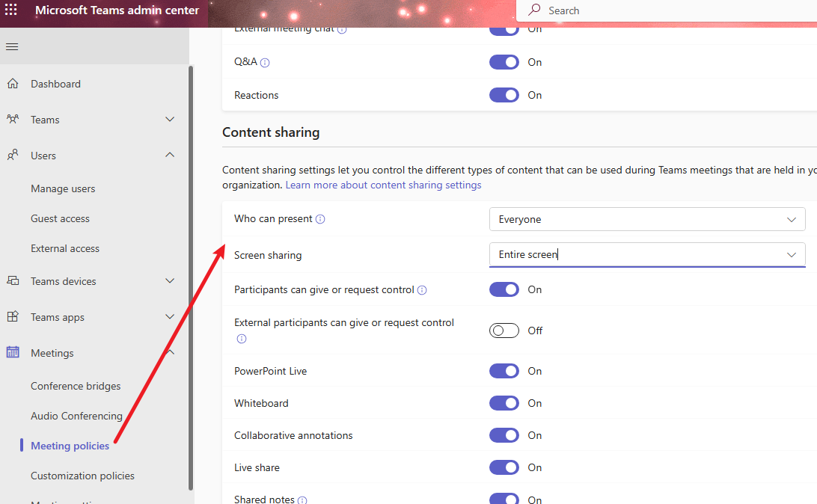
Task: Expand the Teams section chevron
Action: [170, 119]
